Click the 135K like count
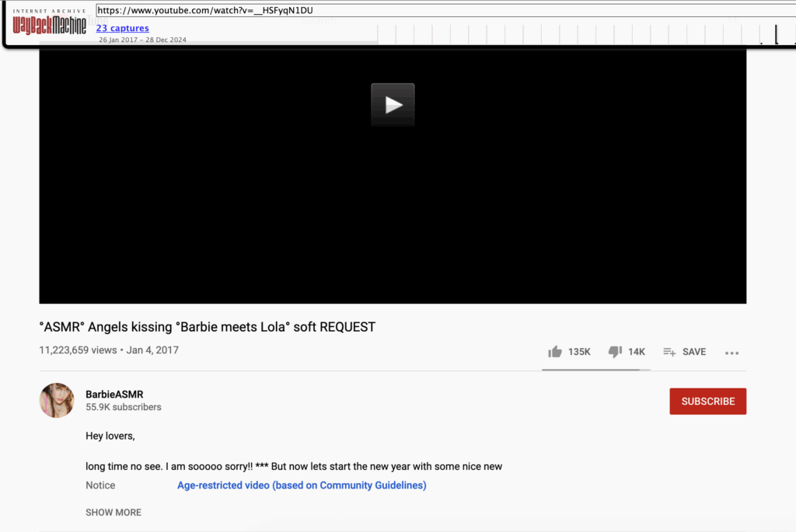The height and width of the screenshot is (532, 796). click(579, 352)
